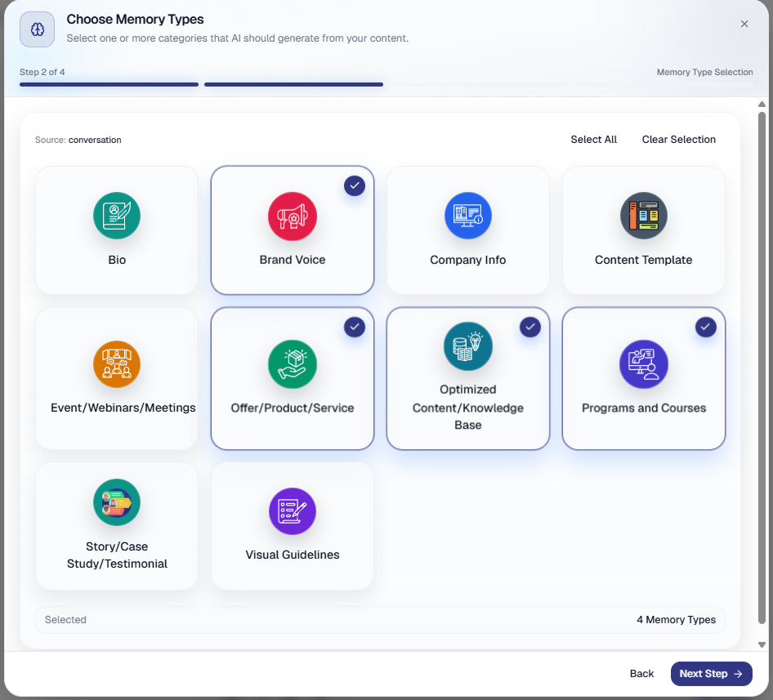
Task: Click the brain icon in the header
Action: point(37,29)
